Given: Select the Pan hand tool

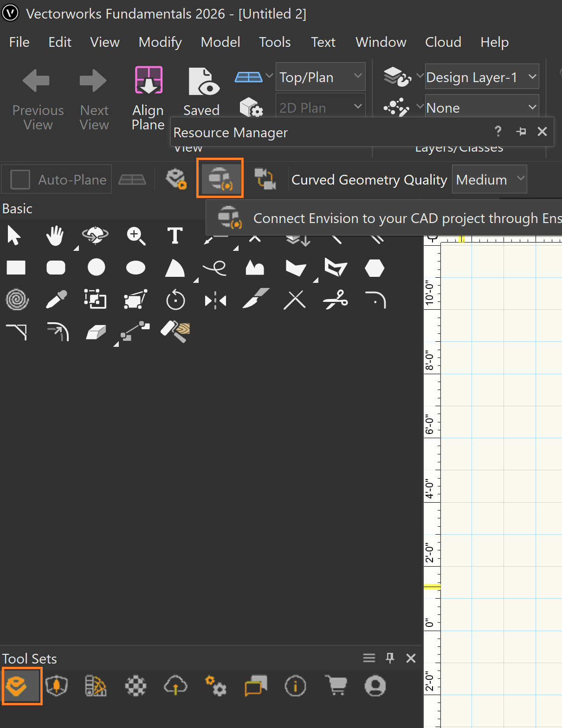Looking at the screenshot, I should [x=55, y=236].
